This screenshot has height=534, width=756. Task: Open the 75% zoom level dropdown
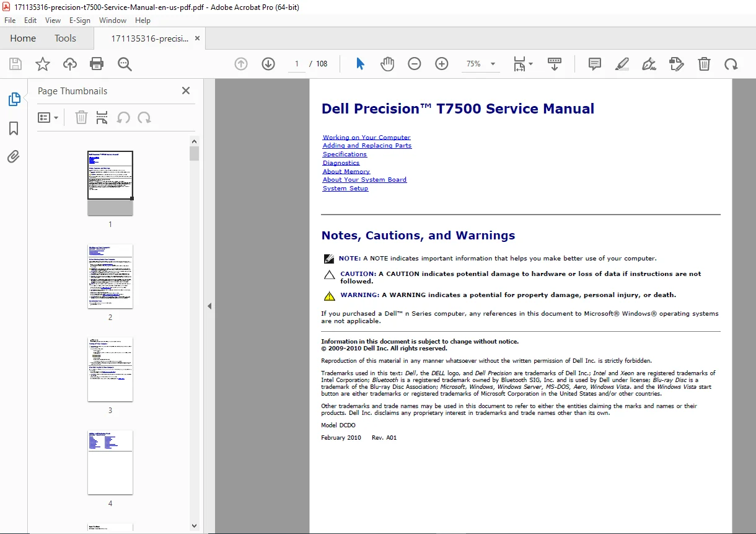(481, 64)
